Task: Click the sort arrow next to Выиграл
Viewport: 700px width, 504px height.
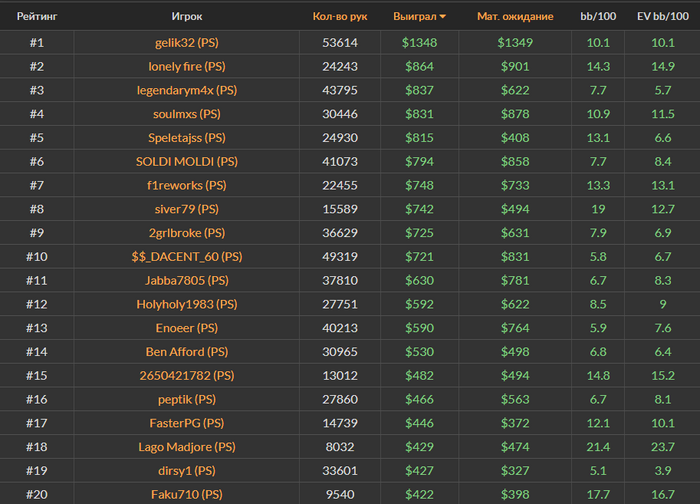Action: tap(442, 17)
